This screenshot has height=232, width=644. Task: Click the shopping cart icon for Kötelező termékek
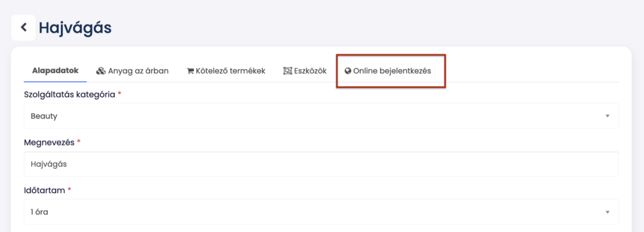pyautogui.click(x=190, y=71)
